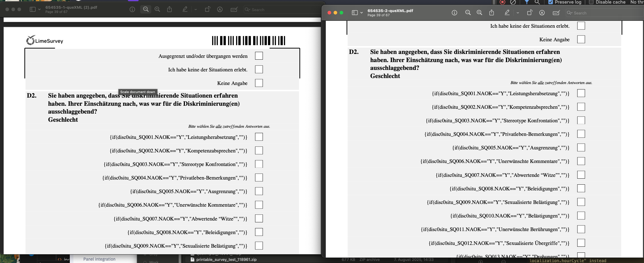Check right window SQ010 Belästigungen box
Viewport: 644px width, 263px height.
[581, 215]
